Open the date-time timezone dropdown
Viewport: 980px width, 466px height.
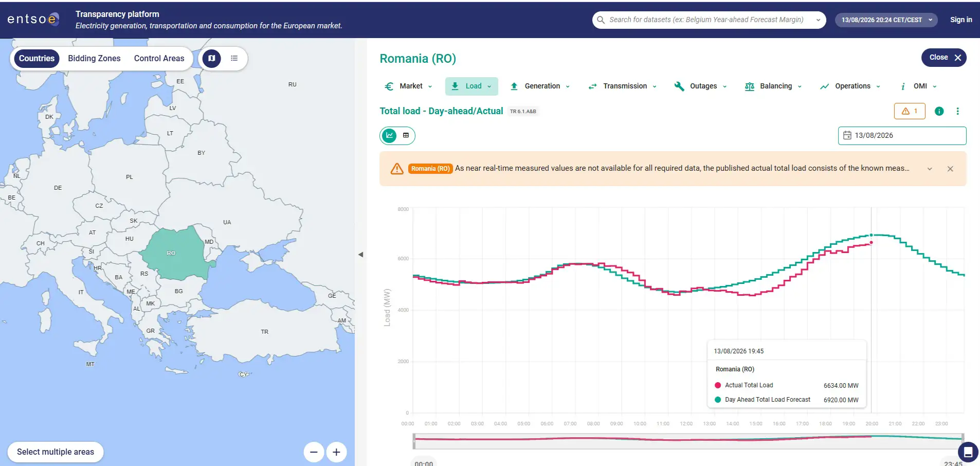tap(886, 20)
